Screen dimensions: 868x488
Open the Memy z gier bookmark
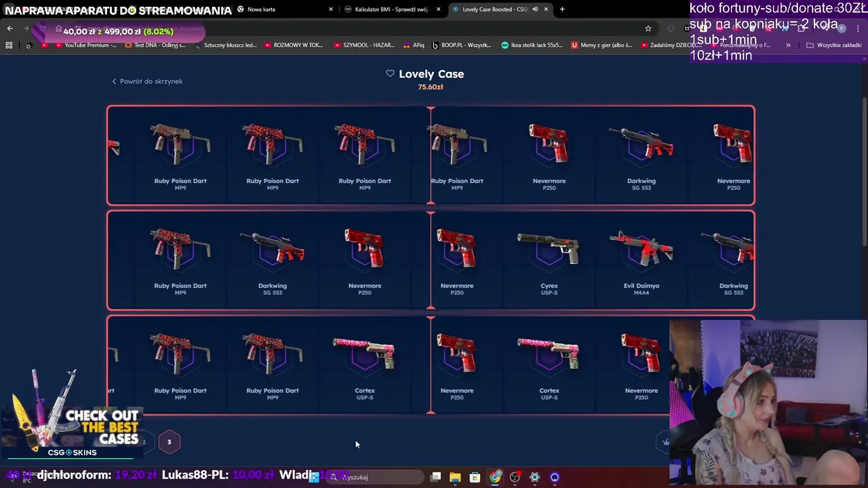[x=601, y=45]
